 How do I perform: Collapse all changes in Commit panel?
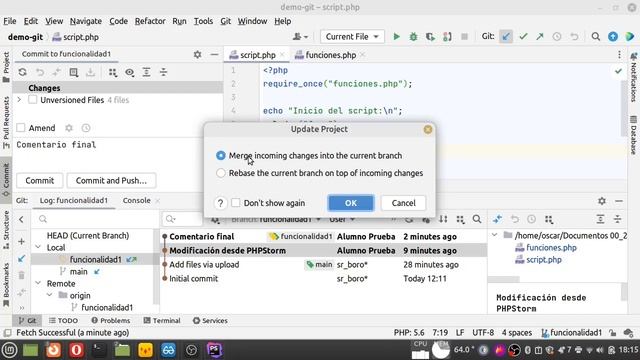pyautogui.click(x=163, y=72)
